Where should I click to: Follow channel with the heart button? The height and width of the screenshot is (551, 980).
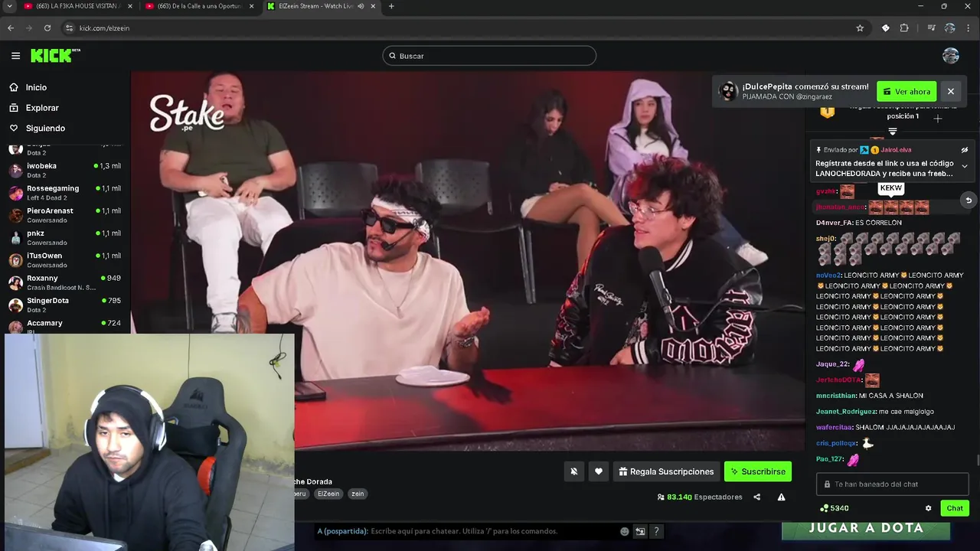[x=599, y=471]
